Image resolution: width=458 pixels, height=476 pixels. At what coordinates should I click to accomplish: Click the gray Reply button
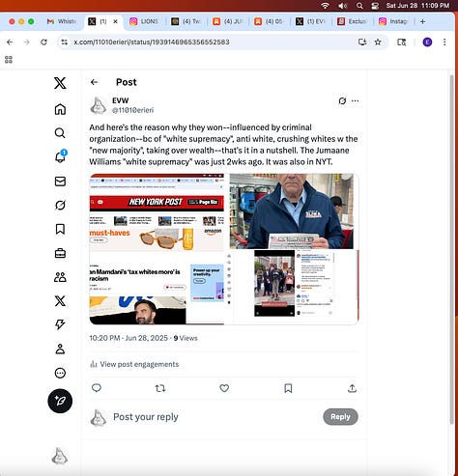[x=340, y=417]
